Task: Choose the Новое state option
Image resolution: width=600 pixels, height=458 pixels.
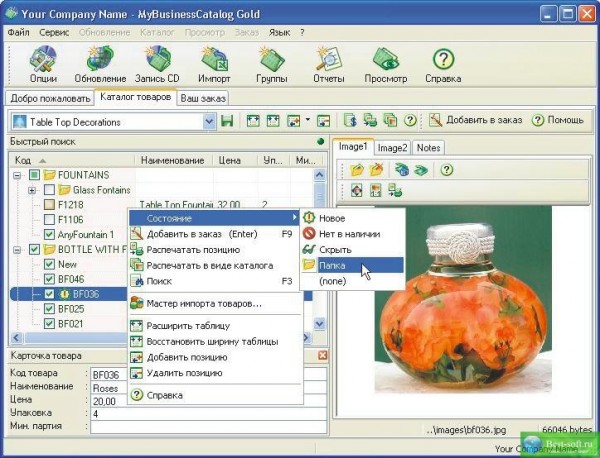Action: (352, 218)
